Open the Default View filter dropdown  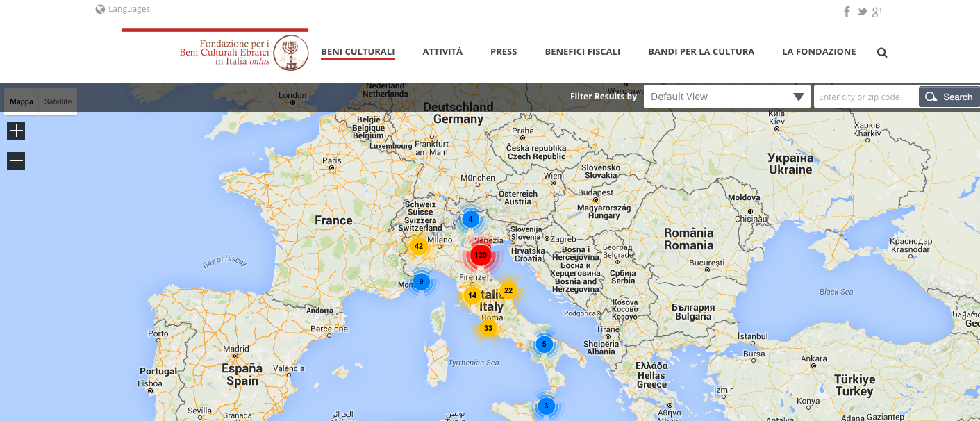727,97
